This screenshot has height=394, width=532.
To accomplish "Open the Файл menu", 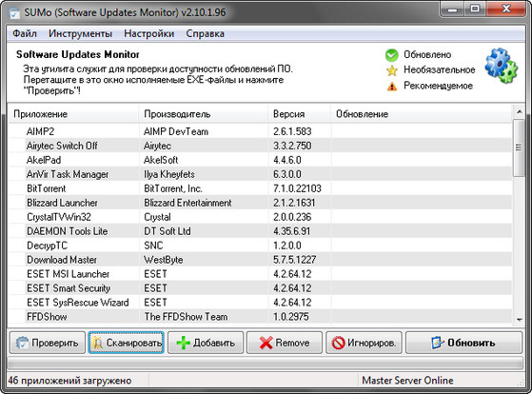I will click(x=25, y=33).
